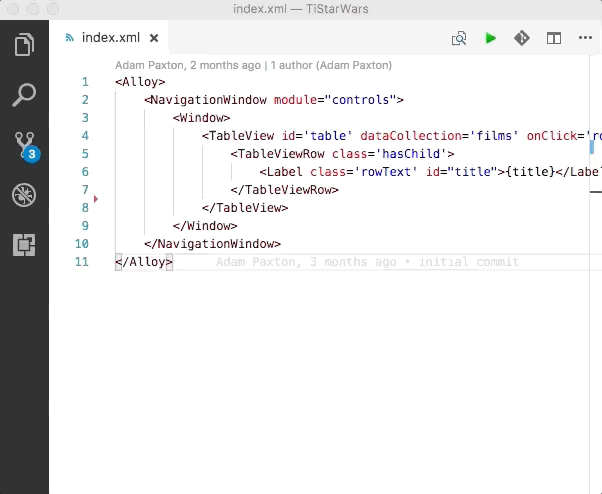Click line number 4 in gutter
Image resolution: width=602 pixels, height=494 pixels.
(x=85, y=136)
